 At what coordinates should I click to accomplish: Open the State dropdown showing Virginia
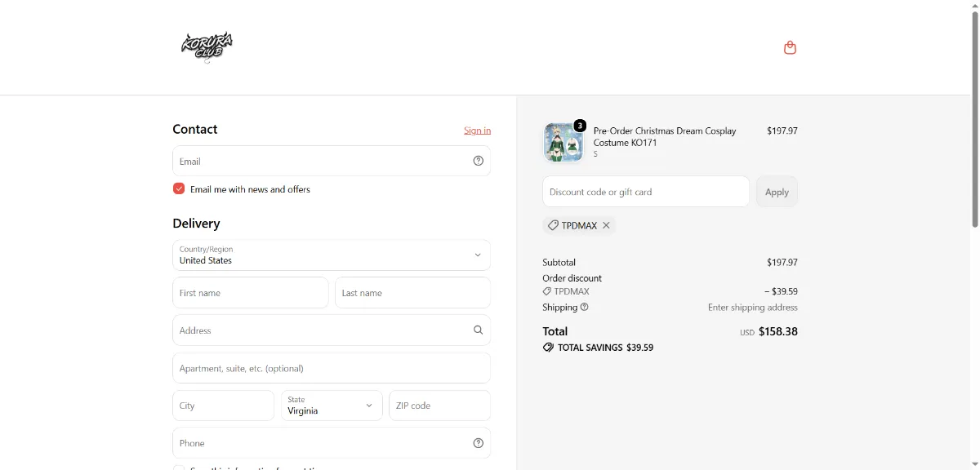tap(332, 406)
